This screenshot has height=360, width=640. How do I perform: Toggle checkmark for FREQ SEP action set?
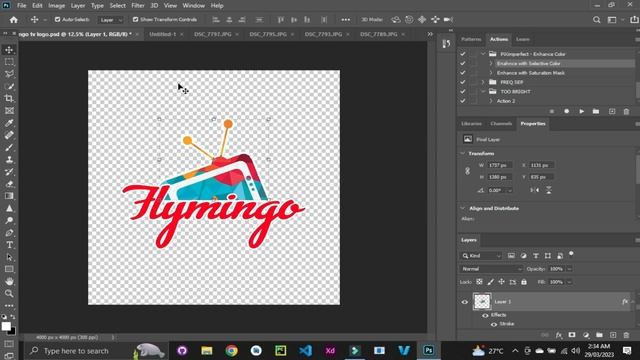click(x=462, y=82)
